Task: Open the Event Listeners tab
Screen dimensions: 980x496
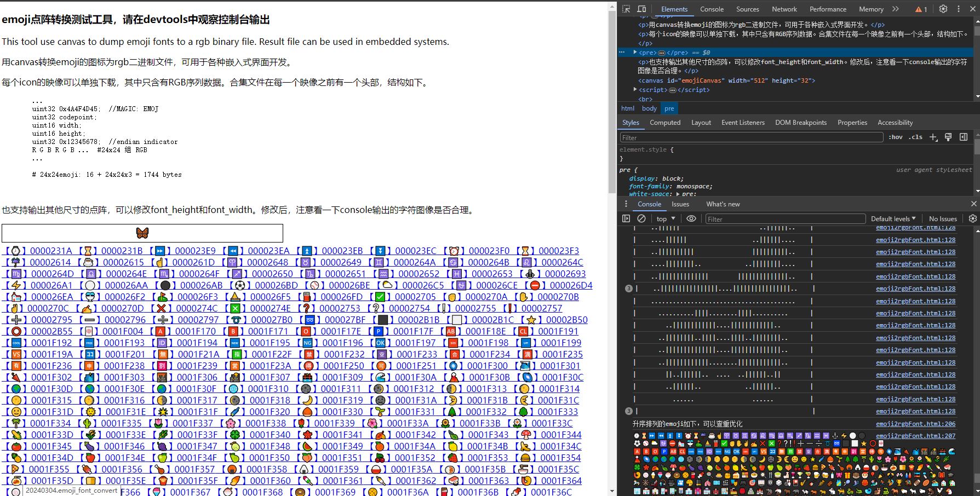Action: pyautogui.click(x=743, y=123)
